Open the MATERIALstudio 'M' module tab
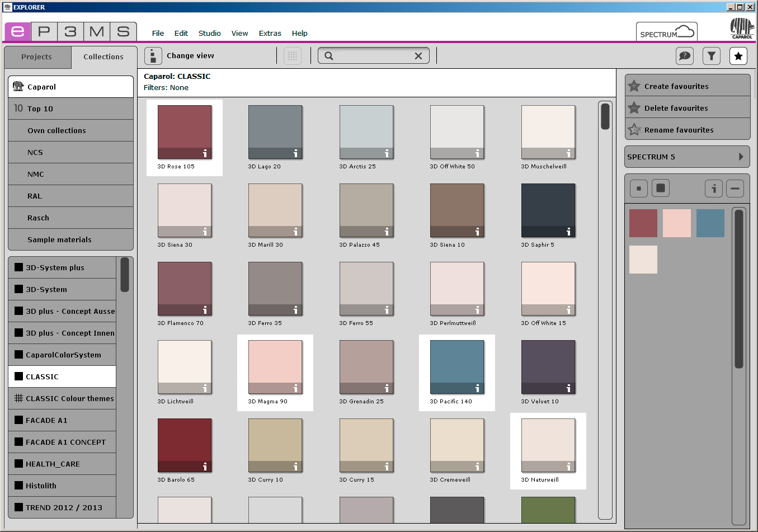This screenshot has width=758, height=532. coord(97,31)
